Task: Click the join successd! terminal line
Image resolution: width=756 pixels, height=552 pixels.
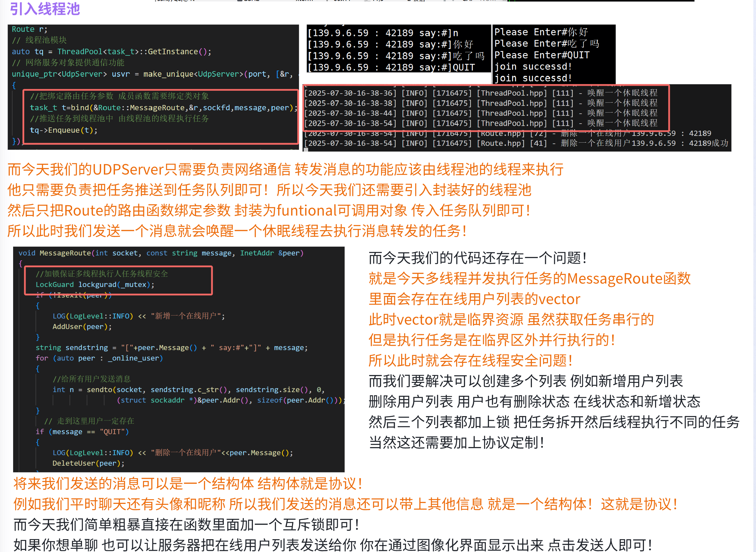Action: [533, 66]
